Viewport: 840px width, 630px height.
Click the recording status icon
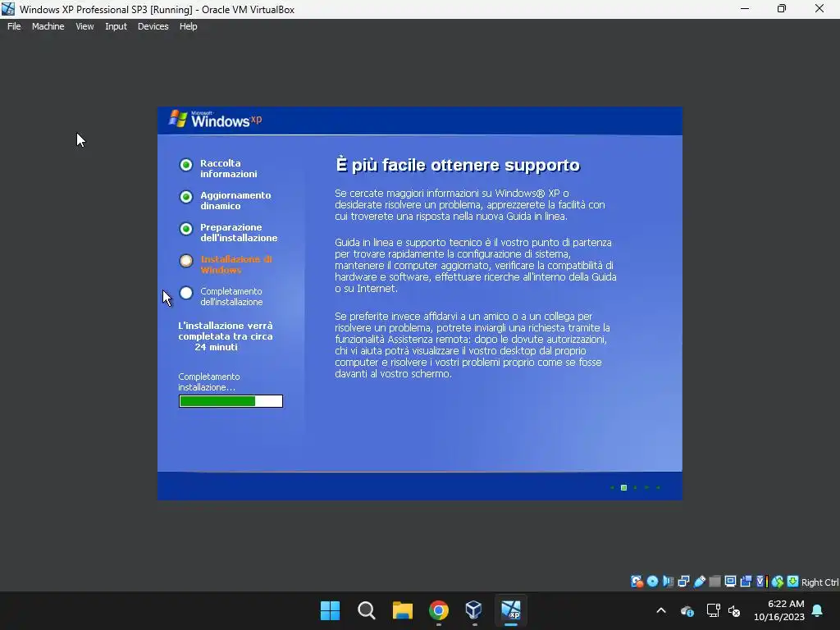point(746,582)
